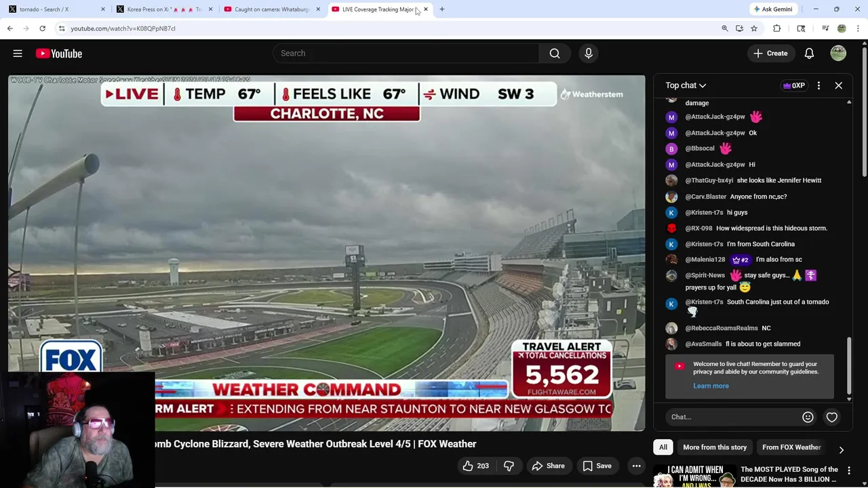Select the From FOX Weather chip
The height and width of the screenshot is (488, 868).
(x=791, y=447)
